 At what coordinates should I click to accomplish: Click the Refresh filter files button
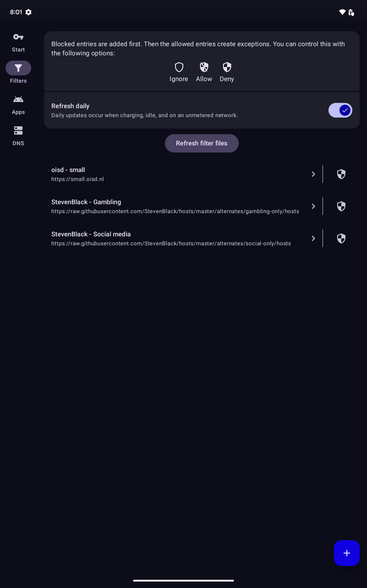click(201, 143)
